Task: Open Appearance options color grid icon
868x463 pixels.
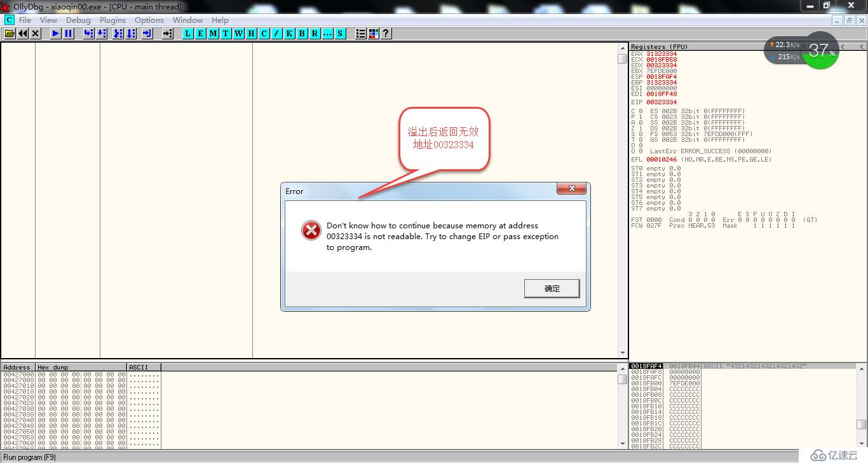Action: click(374, 34)
